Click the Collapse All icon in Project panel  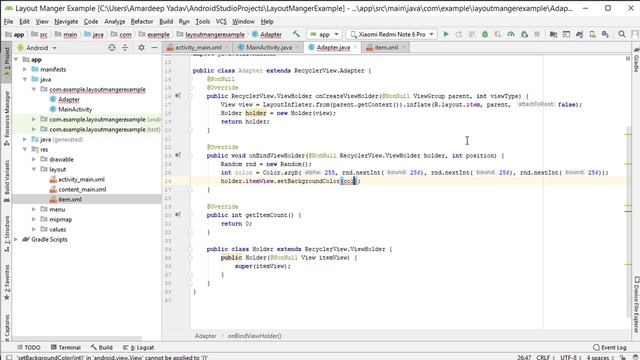pos(125,48)
